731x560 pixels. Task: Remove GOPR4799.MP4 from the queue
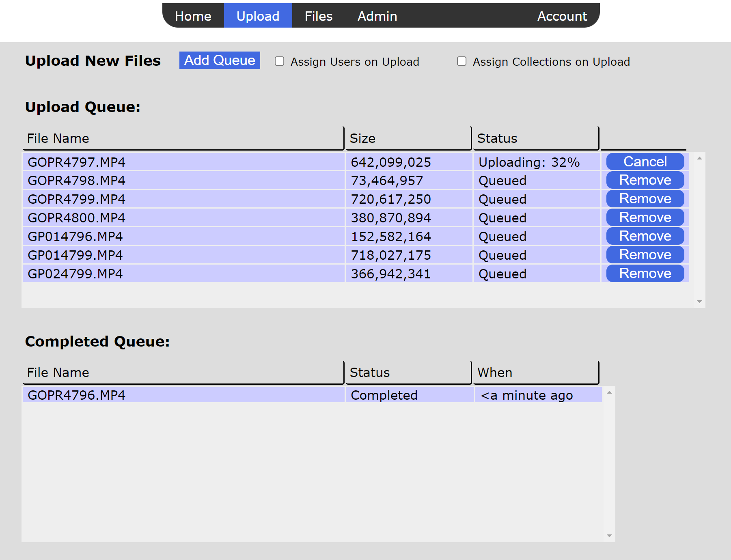coord(645,199)
